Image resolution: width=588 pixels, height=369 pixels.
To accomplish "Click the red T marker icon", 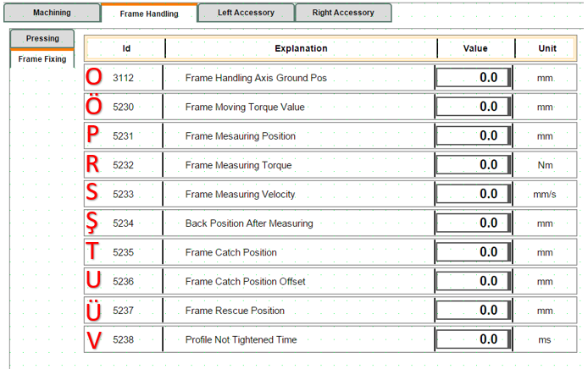I will tap(94, 252).
